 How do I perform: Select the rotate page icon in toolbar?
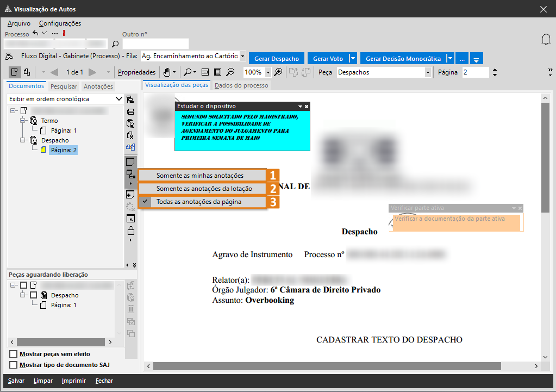click(27, 72)
